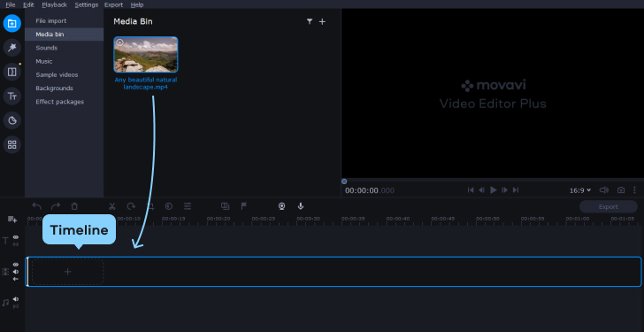Split clip with the scissors tool

click(112, 206)
